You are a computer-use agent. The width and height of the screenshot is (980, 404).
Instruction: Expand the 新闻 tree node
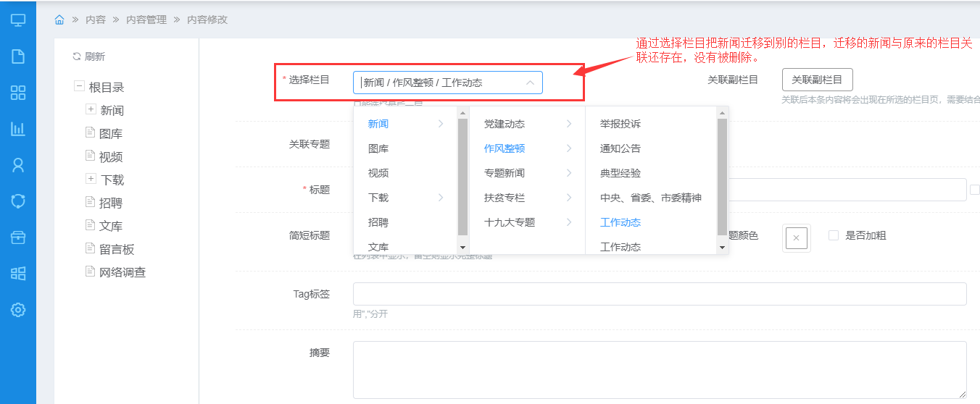pos(91,109)
